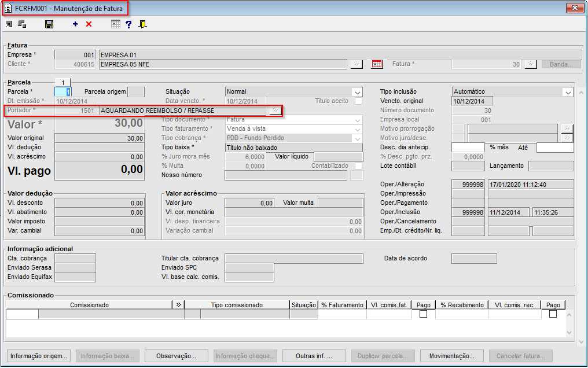Click the Oper./Alteração timestamp 17/01/2020 11:12:40
Image resolution: width=588 pixels, height=368 pixels.
pos(531,185)
